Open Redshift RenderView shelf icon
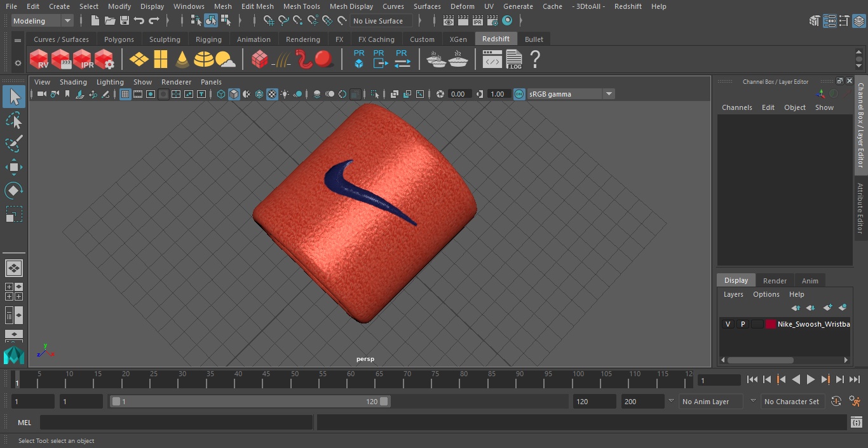The height and width of the screenshot is (448, 868). click(x=39, y=60)
